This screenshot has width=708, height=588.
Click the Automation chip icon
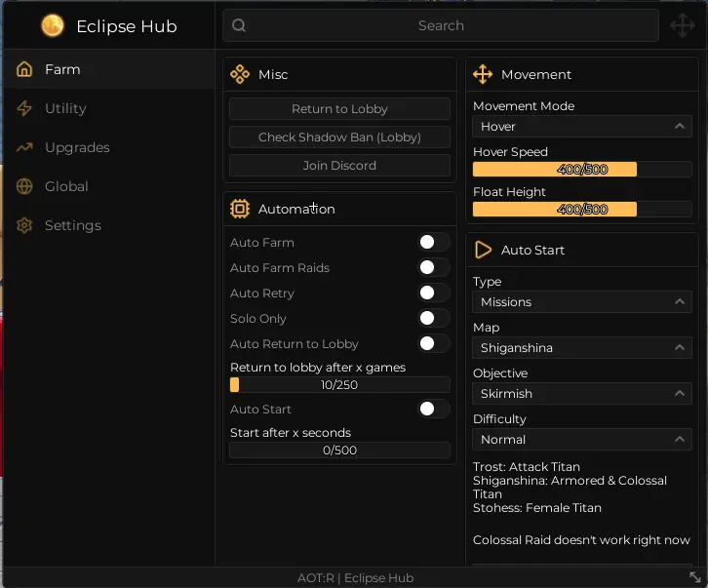click(x=240, y=209)
